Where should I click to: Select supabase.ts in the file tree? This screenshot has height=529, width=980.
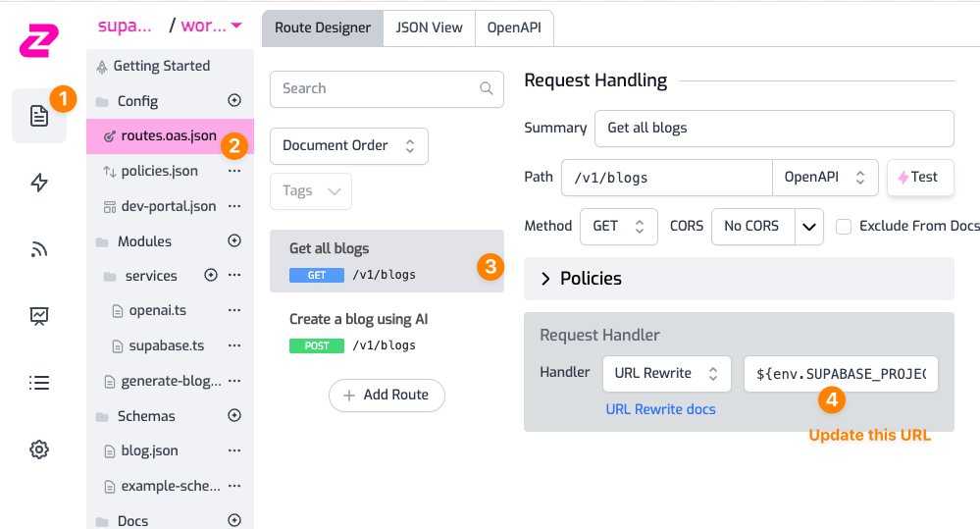point(166,345)
